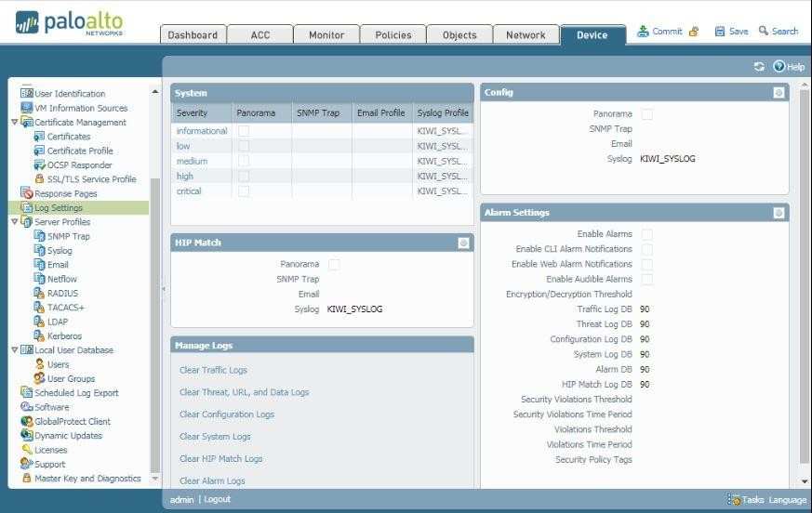Toggle Panorama checkbox for critical severity
812x513 pixels.
(244, 191)
